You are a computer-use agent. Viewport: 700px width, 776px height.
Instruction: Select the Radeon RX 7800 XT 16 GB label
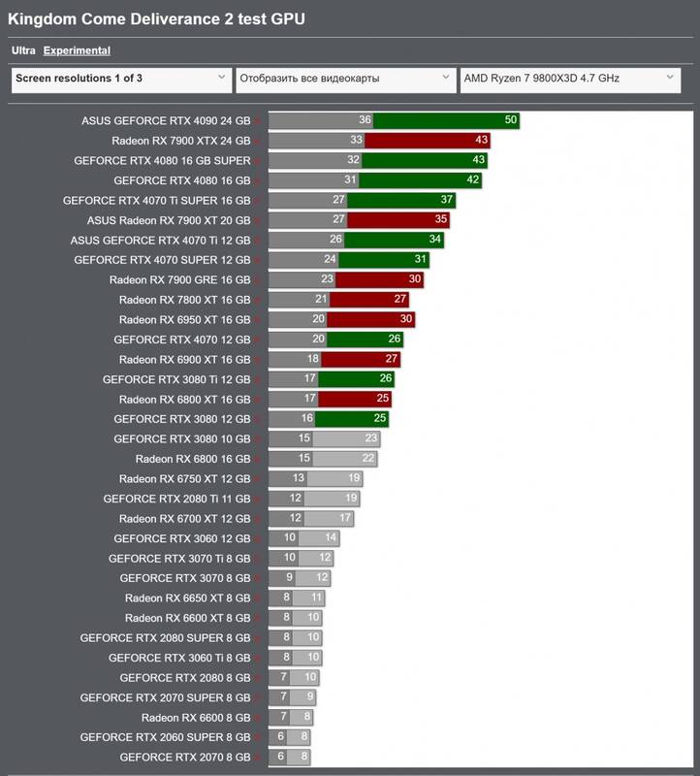(x=184, y=300)
